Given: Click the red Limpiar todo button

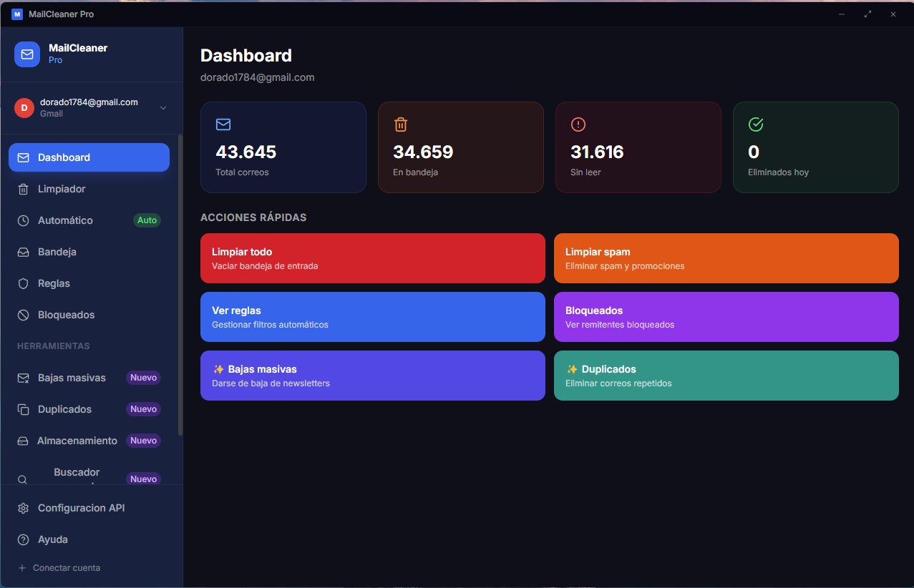Looking at the screenshot, I should [x=373, y=258].
